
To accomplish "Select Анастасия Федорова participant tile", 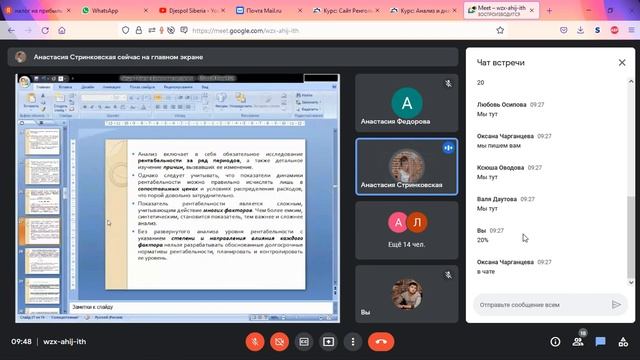I will point(407,103).
